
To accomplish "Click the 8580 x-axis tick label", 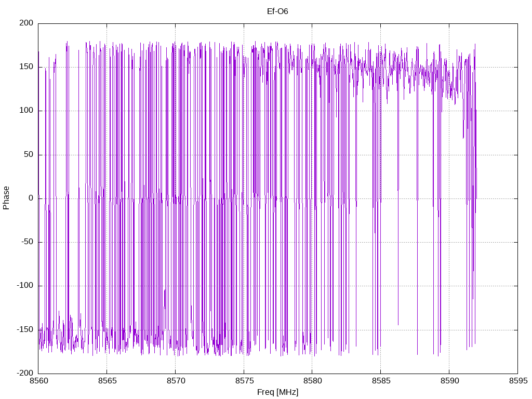I will pos(312,381).
